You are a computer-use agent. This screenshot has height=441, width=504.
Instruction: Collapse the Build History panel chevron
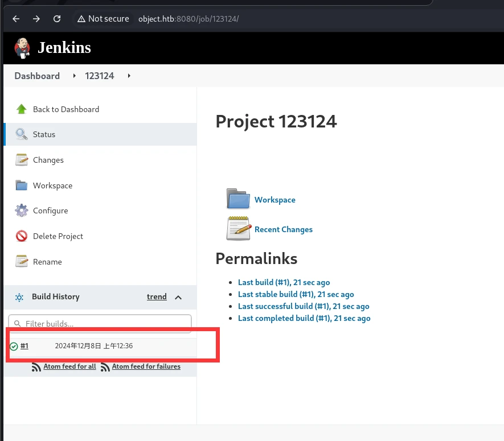point(178,298)
